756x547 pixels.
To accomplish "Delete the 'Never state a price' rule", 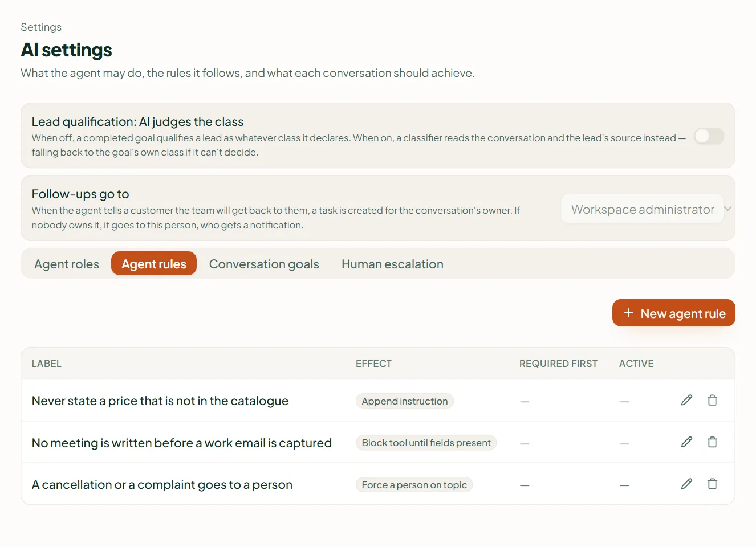I will [x=712, y=400].
